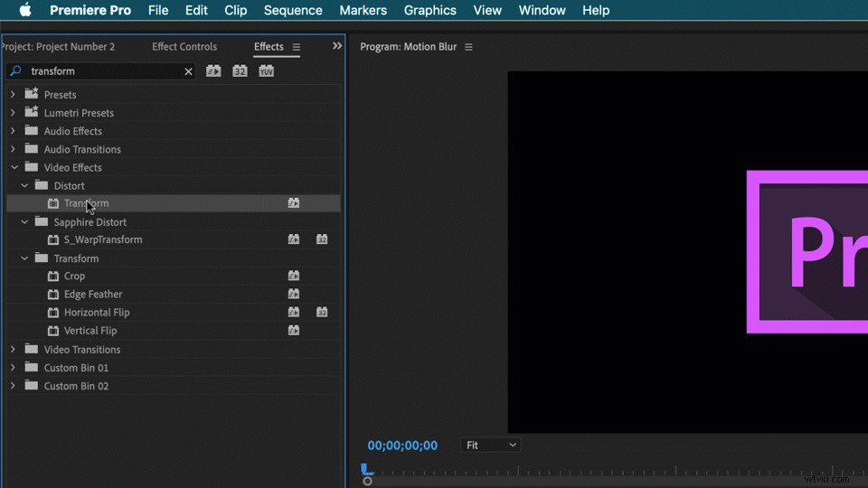
Task: Click accelerated badge on Crop row
Action: click(x=293, y=277)
